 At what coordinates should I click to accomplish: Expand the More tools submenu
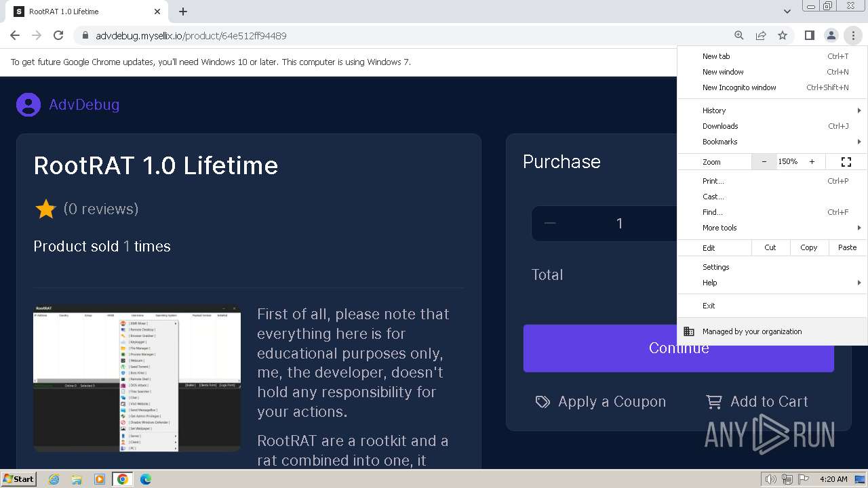pos(772,228)
